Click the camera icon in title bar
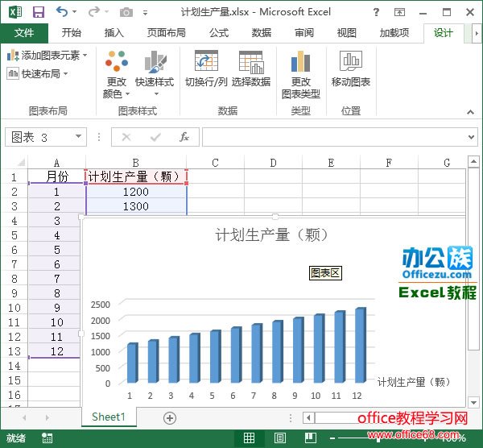Screen dimensions: 483x448 tap(126, 12)
